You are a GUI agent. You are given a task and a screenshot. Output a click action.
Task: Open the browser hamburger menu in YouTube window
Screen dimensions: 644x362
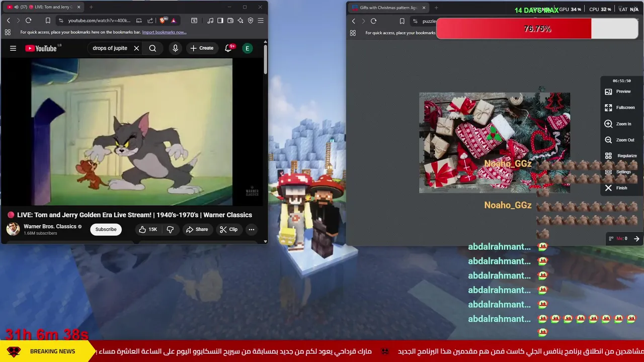(x=261, y=21)
